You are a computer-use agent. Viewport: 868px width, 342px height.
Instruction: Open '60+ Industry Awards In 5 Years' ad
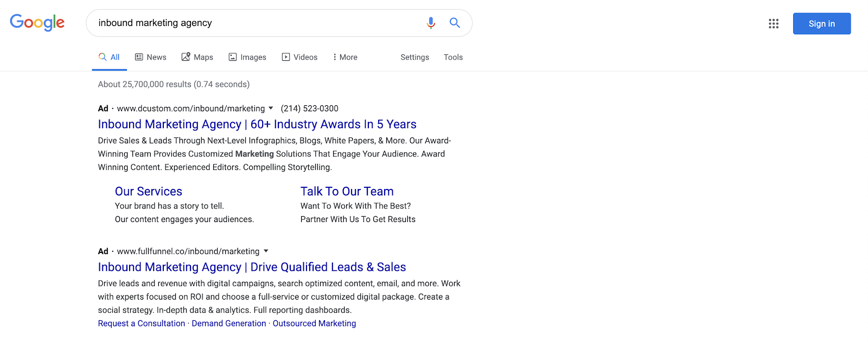pos(257,124)
